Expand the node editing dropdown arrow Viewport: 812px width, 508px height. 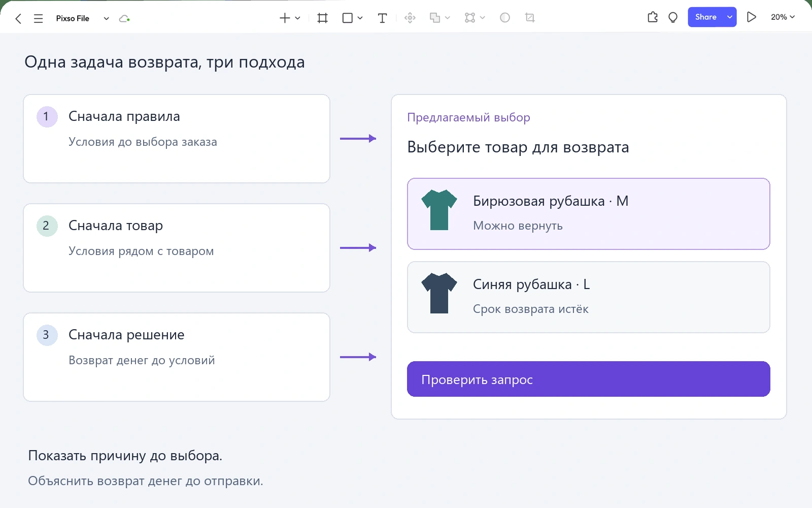click(x=482, y=18)
